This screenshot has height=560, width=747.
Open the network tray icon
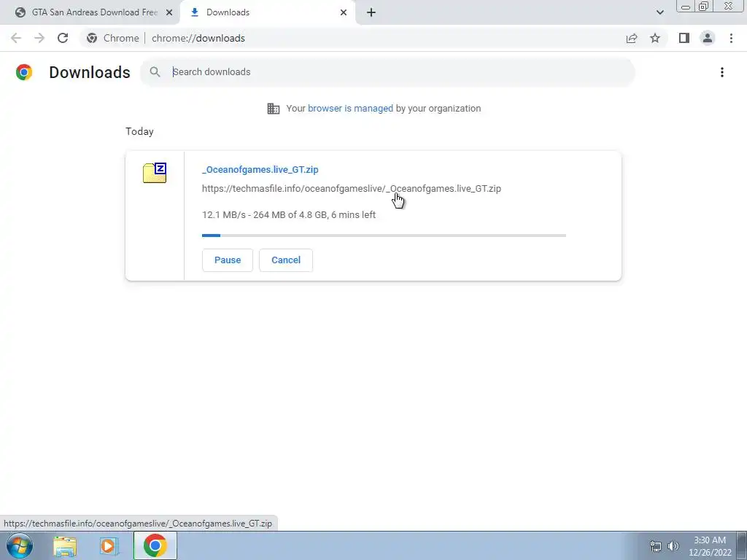click(x=656, y=546)
